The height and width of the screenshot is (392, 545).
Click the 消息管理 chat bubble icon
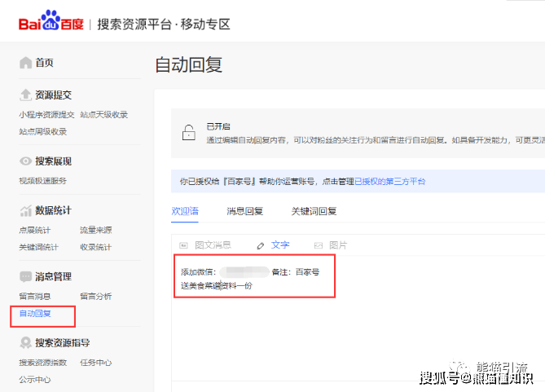[x=26, y=276]
